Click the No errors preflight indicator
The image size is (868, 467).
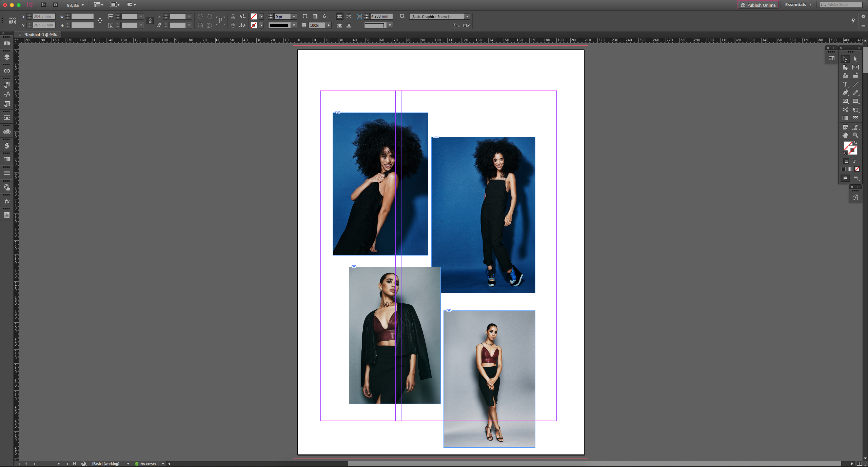click(145, 464)
